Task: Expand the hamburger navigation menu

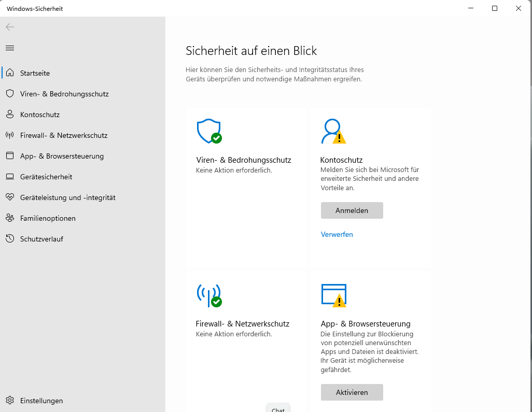Action: 9,48
